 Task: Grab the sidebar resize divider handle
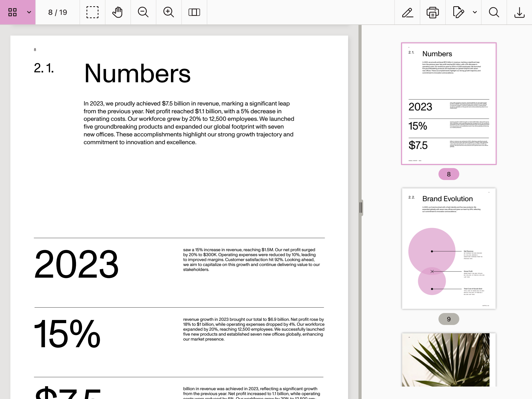tap(361, 208)
